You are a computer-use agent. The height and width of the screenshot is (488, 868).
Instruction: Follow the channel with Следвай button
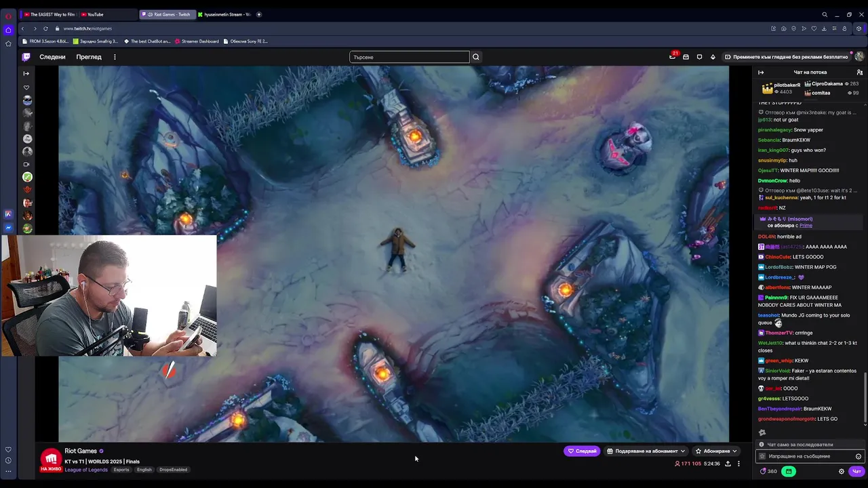[582, 451]
